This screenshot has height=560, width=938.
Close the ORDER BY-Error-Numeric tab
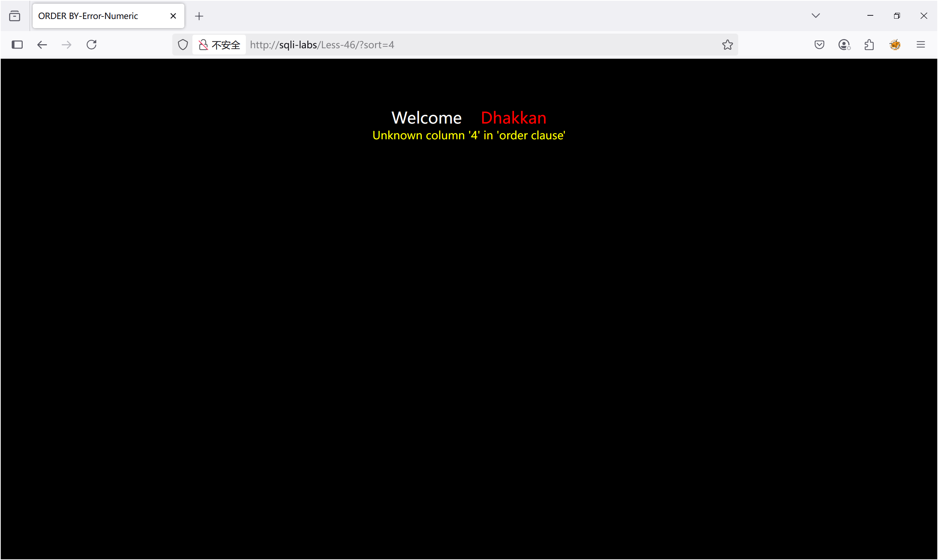[x=173, y=16]
